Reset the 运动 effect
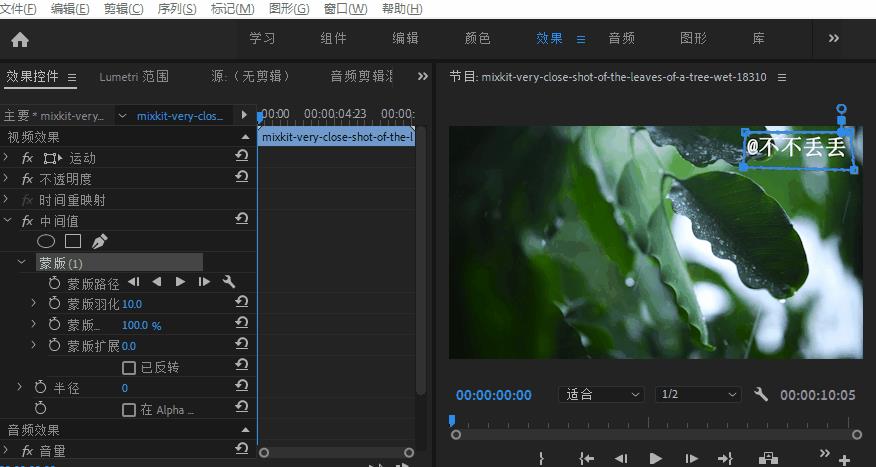 (241, 156)
